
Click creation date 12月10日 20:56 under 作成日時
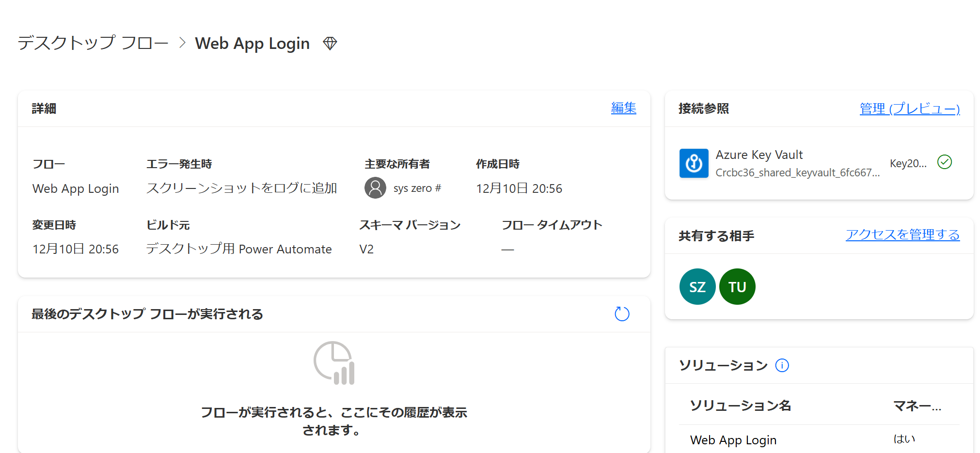point(519,188)
